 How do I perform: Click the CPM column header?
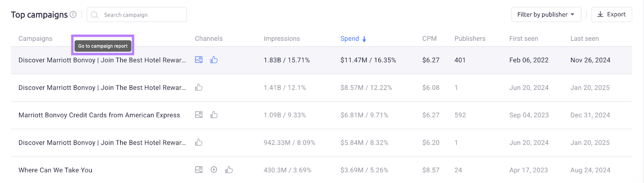[429, 39]
